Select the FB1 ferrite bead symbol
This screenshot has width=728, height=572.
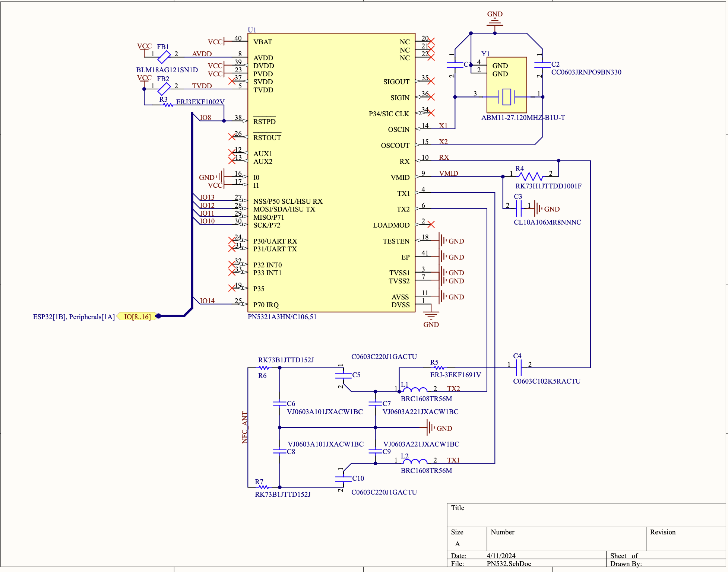click(164, 57)
